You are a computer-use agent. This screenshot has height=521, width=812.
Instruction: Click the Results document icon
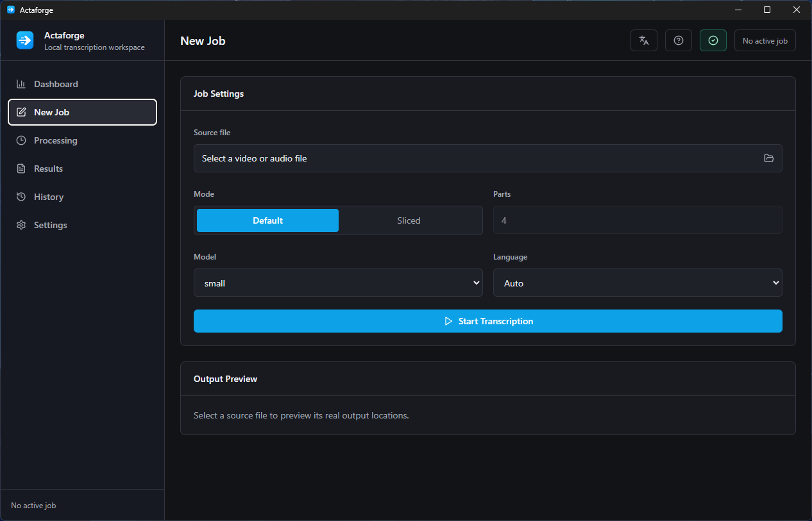coord(21,169)
